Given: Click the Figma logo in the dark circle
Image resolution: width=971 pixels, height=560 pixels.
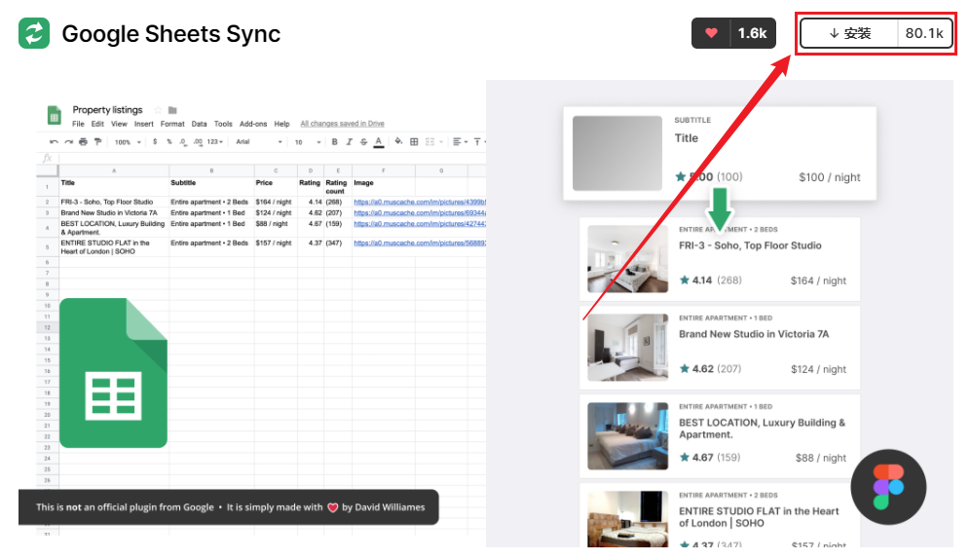Looking at the screenshot, I should [887, 487].
